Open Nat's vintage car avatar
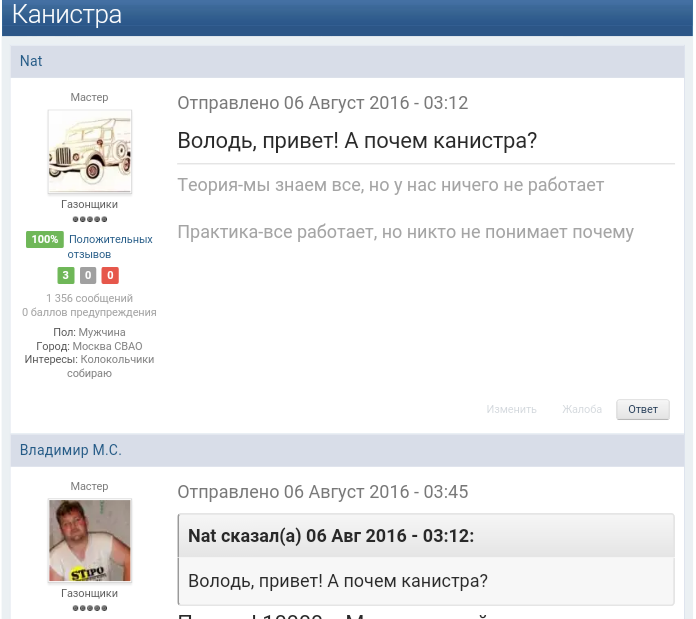 point(90,152)
